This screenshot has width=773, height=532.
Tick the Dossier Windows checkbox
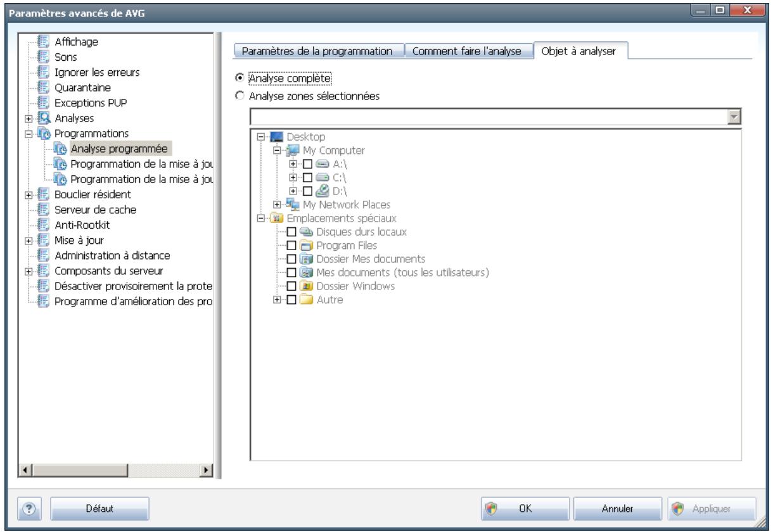tap(291, 286)
